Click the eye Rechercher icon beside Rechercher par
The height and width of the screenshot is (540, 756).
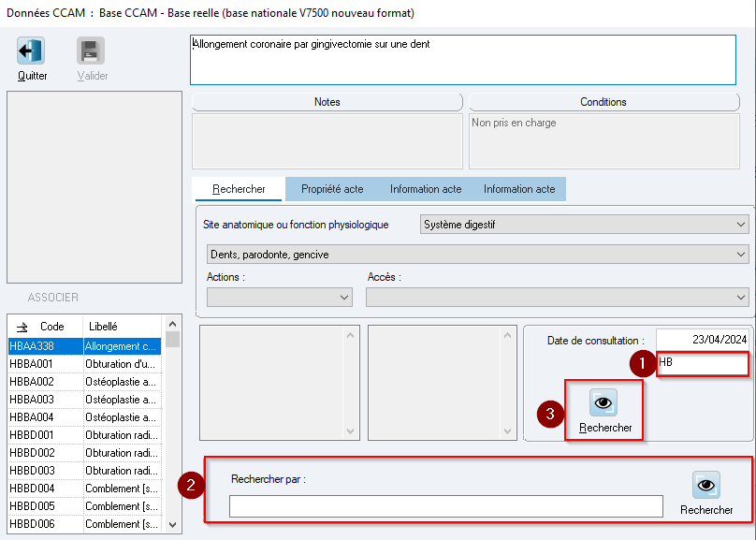pyautogui.click(x=706, y=485)
